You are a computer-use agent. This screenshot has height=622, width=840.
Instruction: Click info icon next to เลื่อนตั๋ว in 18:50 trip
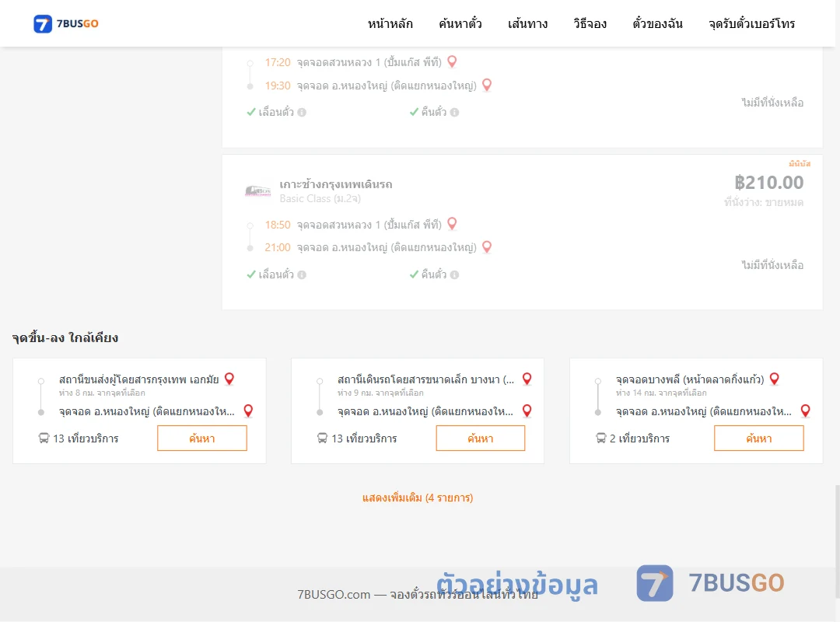click(302, 274)
